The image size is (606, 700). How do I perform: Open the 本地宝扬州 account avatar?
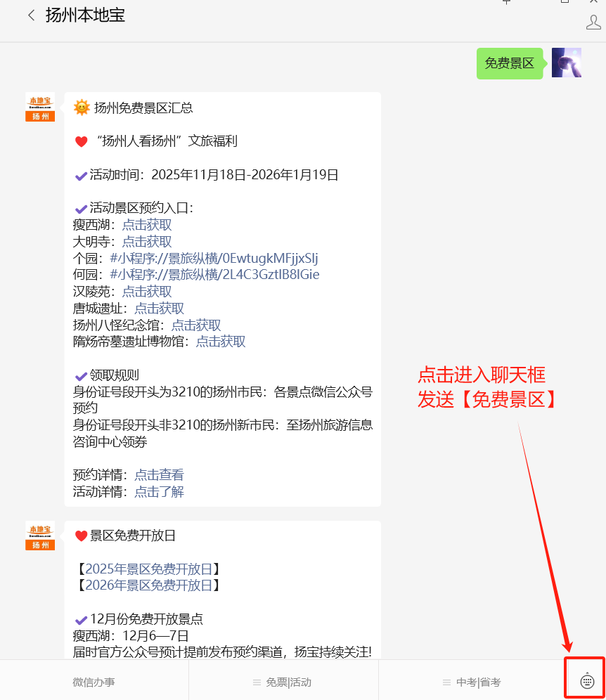click(x=40, y=108)
